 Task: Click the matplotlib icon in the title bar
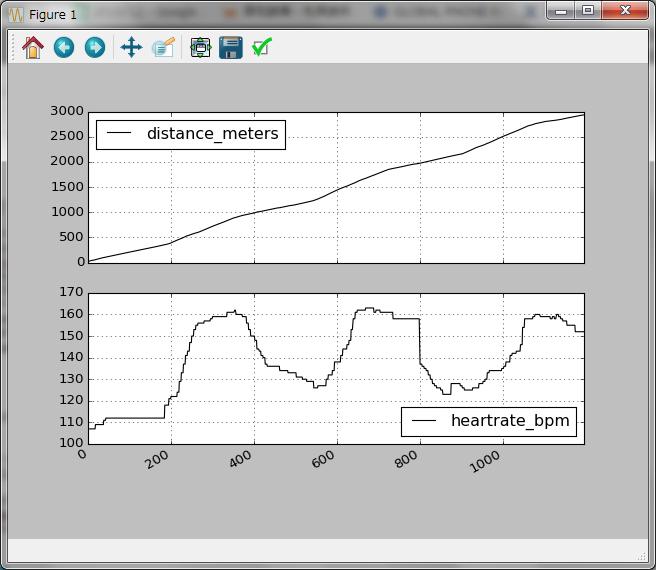coord(16,15)
